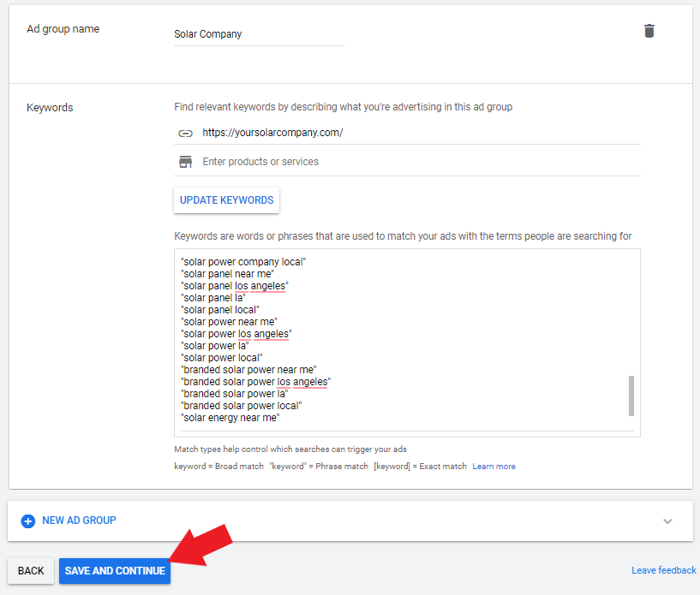Select the storefront icon next to products field

pyautogui.click(x=185, y=161)
